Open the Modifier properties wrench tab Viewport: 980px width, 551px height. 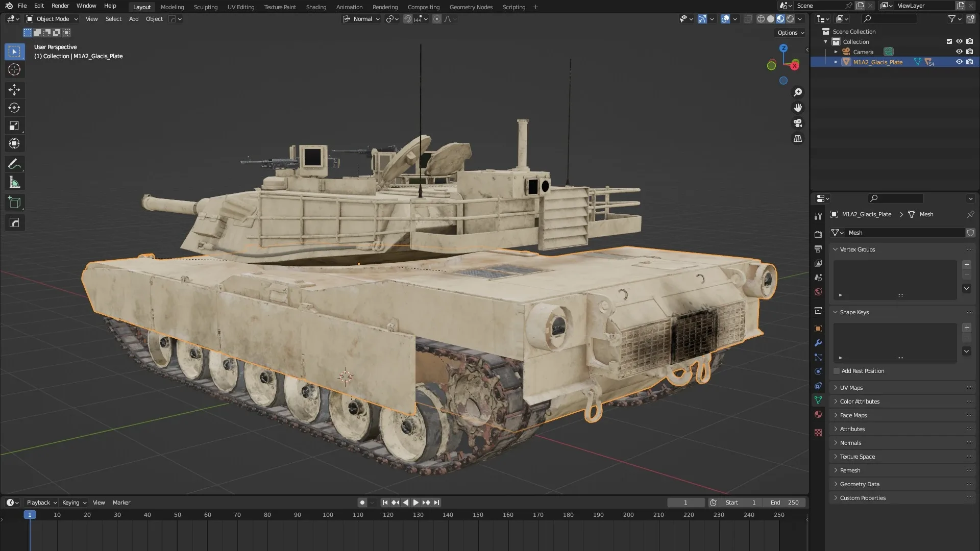click(818, 343)
